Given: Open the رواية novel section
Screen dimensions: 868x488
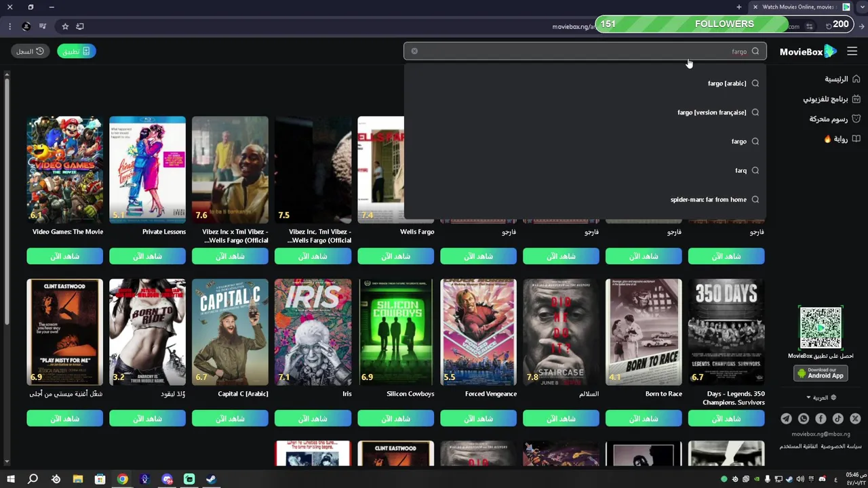Looking at the screenshot, I should (x=842, y=139).
